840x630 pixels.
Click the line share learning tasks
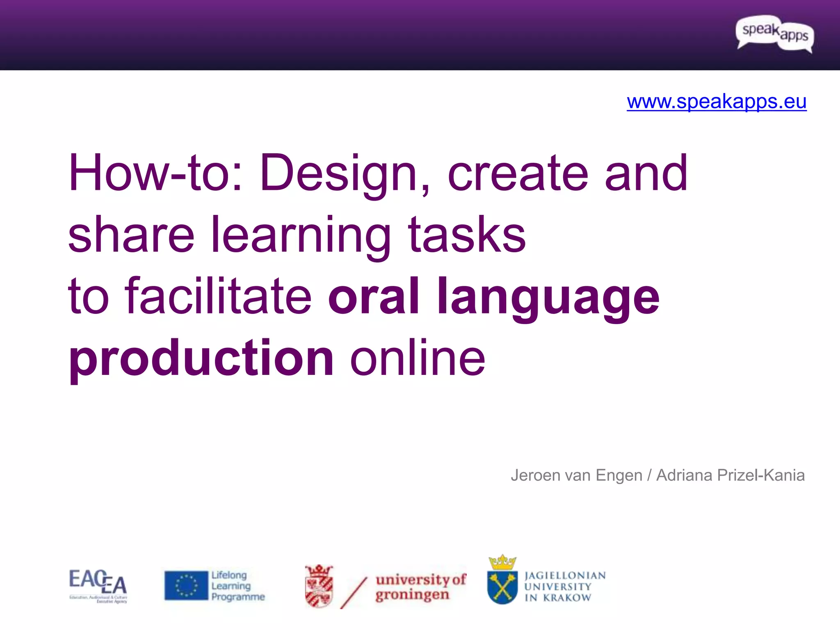tap(296, 235)
